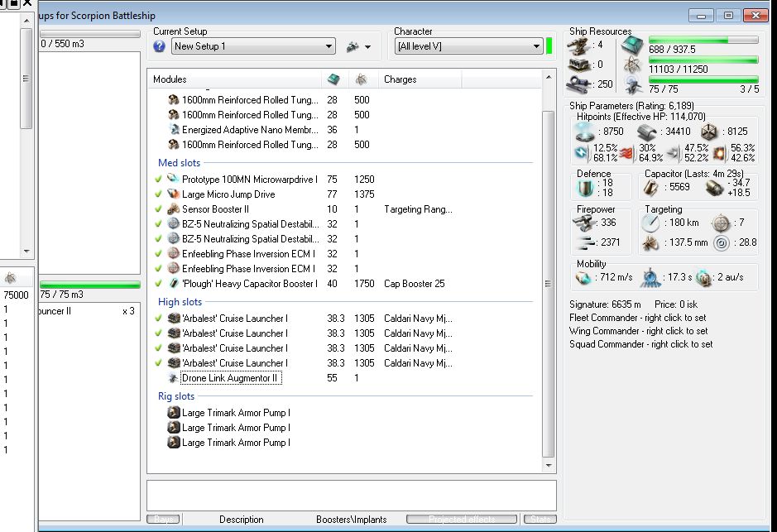The height and width of the screenshot is (532, 777).
Task: Click the max locked targets icon showing 7
Action: tap(721, 223)
